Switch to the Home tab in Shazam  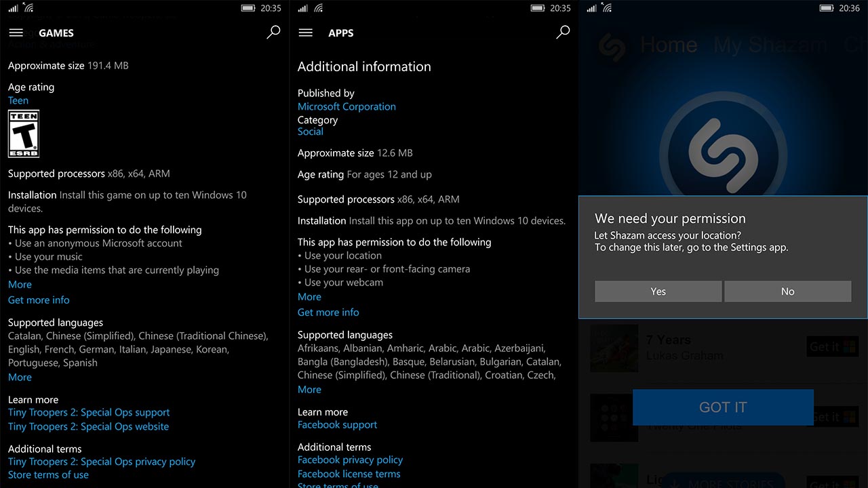click(669, 45)
